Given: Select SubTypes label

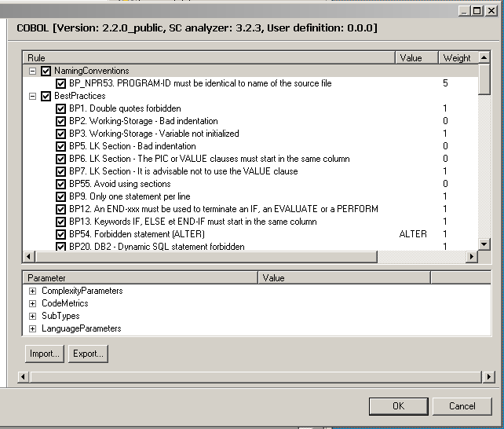Looking at the screenshot, I should [60, 316].
